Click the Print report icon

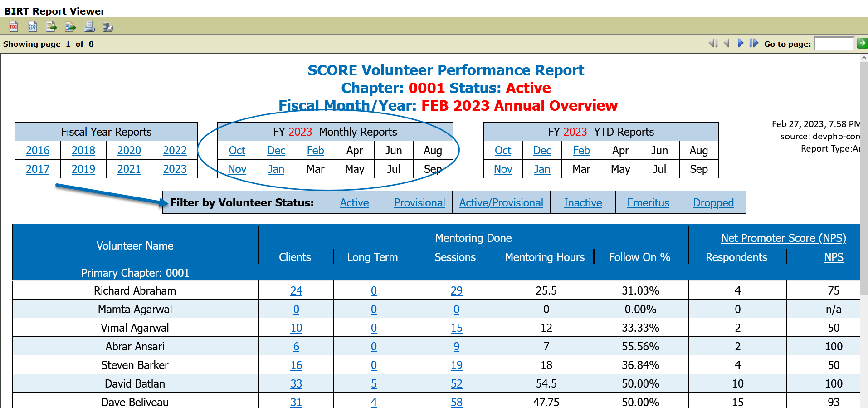click(89, 27)
